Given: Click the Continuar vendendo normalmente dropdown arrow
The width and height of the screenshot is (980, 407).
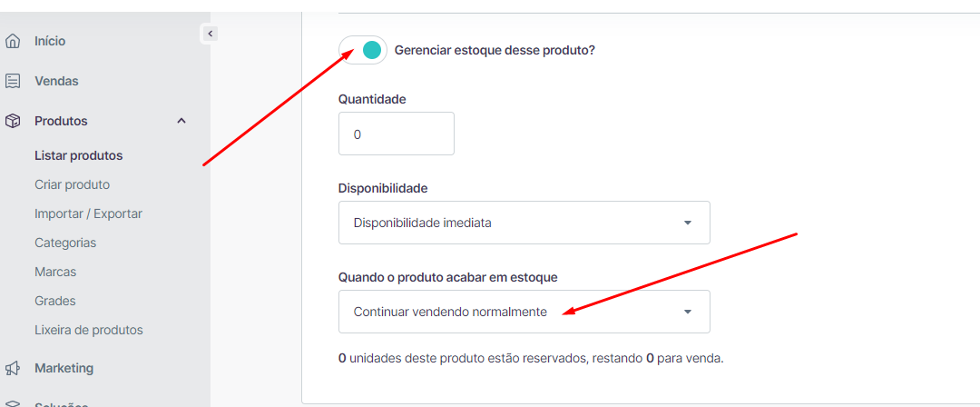Looking at the screenshot, I should click(688, 312).
